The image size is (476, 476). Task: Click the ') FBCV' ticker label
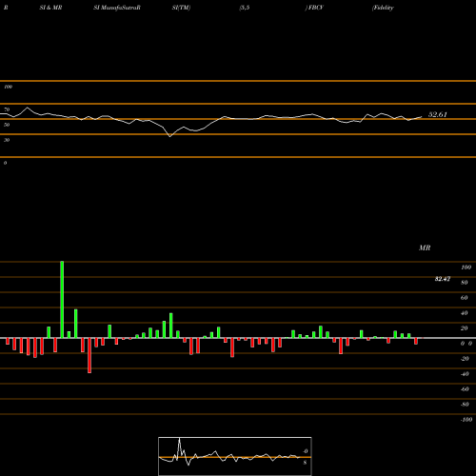point(314,8)
